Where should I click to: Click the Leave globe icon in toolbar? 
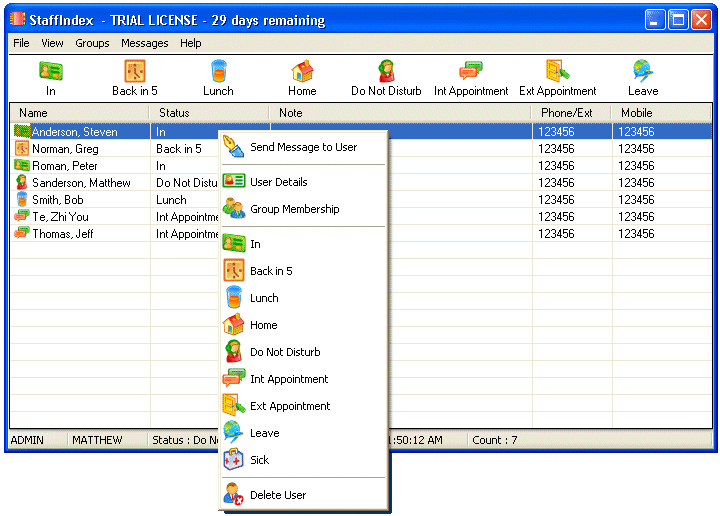(643, 71)
